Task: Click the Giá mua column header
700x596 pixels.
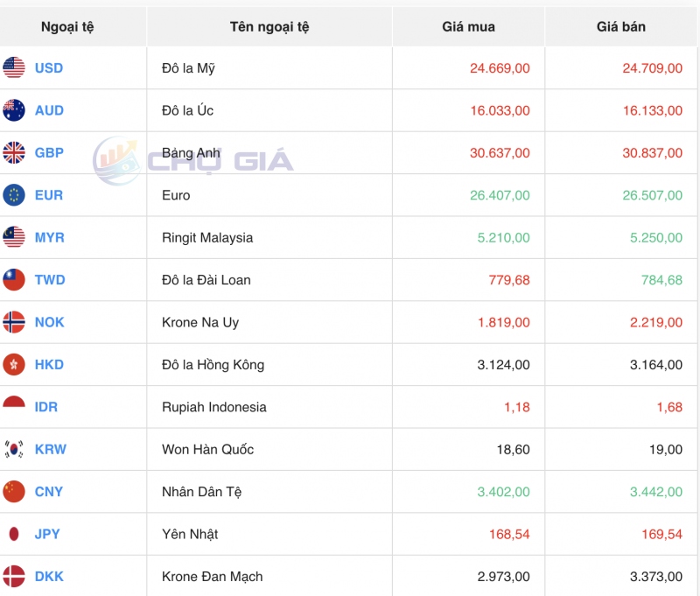Action: click(467, 26)
